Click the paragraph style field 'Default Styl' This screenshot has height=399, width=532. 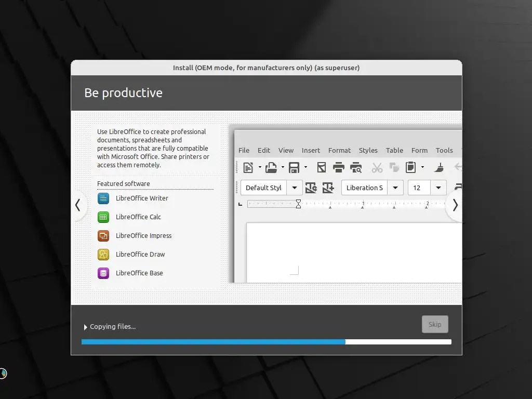pyautogui.click(x=263, y=188)
